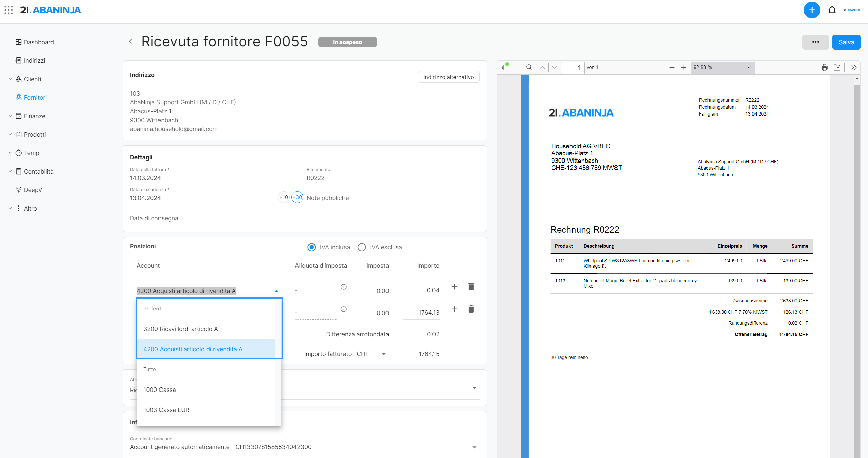
Task: Select IVA inclusa option
Action: (311, 247)
